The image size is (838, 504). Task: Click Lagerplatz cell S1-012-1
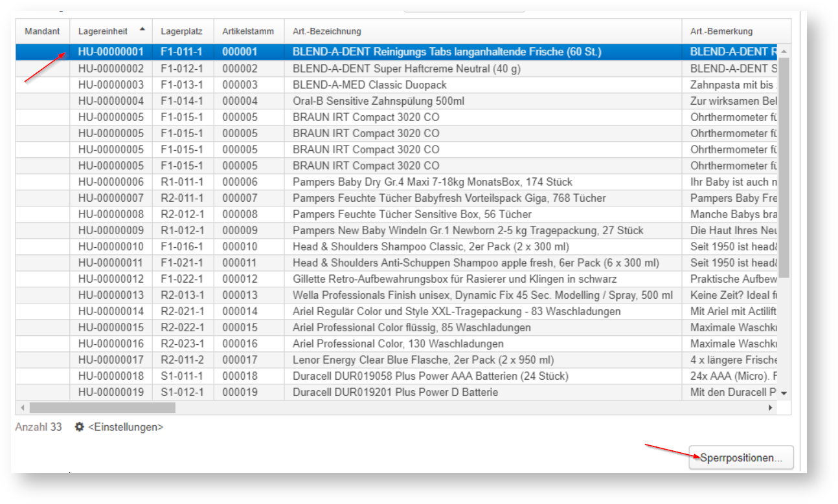tap(182, 392)
